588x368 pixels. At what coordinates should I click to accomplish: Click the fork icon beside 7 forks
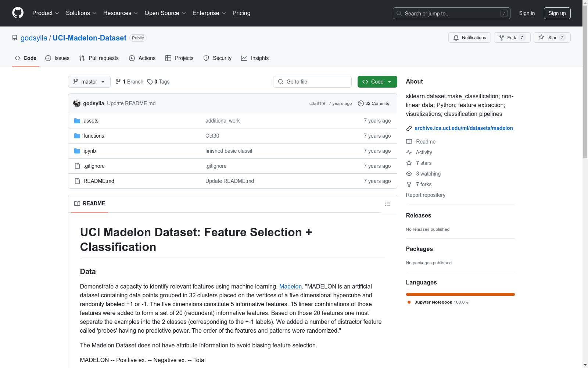(409, 184)
